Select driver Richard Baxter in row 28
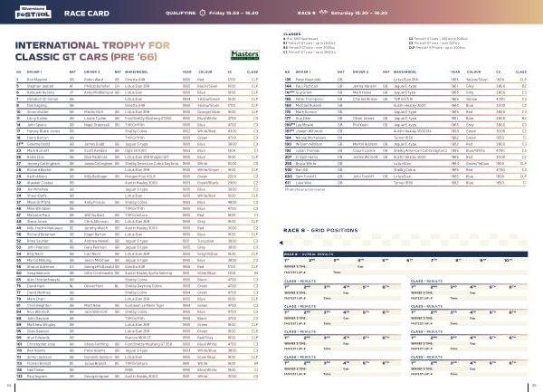 click(39, 170)
